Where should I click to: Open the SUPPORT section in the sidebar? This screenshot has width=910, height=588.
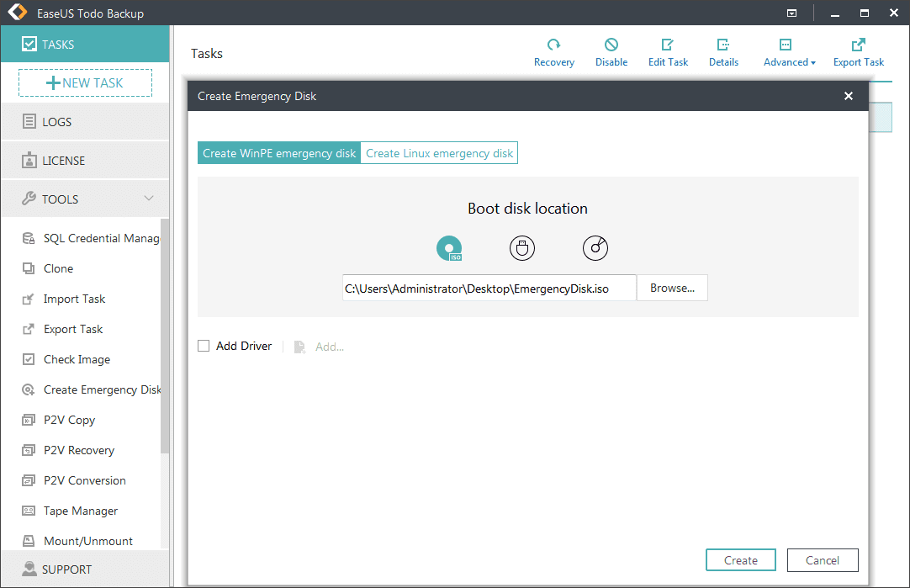click(67, 569)
